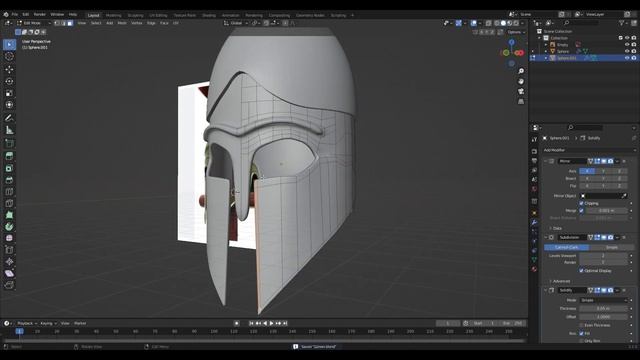640x360 pixels.
Task: Open the Playback dropdown in timeline
Action: pyautogui.click(x=27, y=323)
